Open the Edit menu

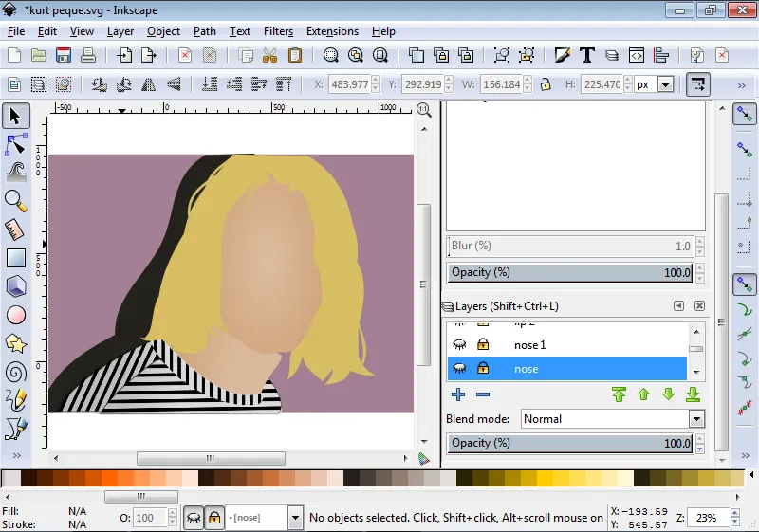pyautogui.click(x=46, y=31)
